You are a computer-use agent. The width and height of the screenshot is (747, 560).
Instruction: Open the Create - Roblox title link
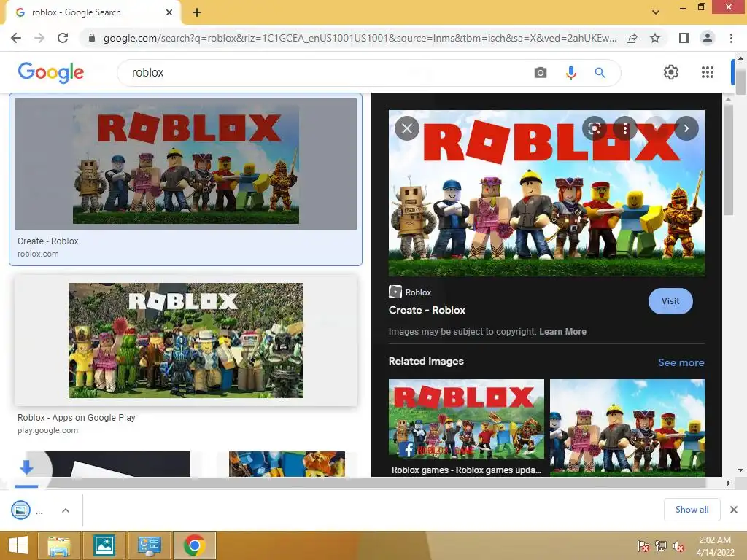click(427, 310)
